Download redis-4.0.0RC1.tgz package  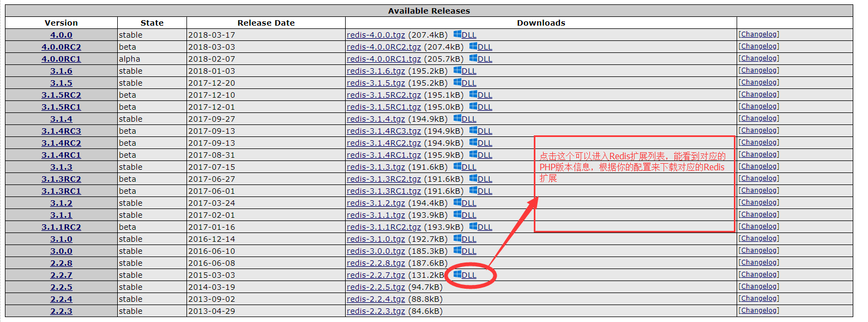(384, 59)
